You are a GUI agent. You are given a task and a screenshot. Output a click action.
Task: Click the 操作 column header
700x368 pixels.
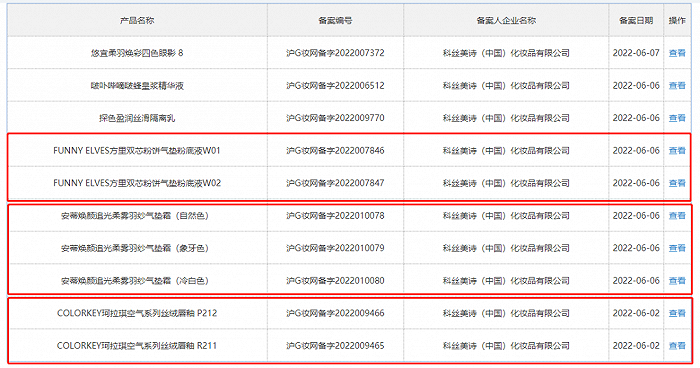pyautogui.click(x=677, y=21)
